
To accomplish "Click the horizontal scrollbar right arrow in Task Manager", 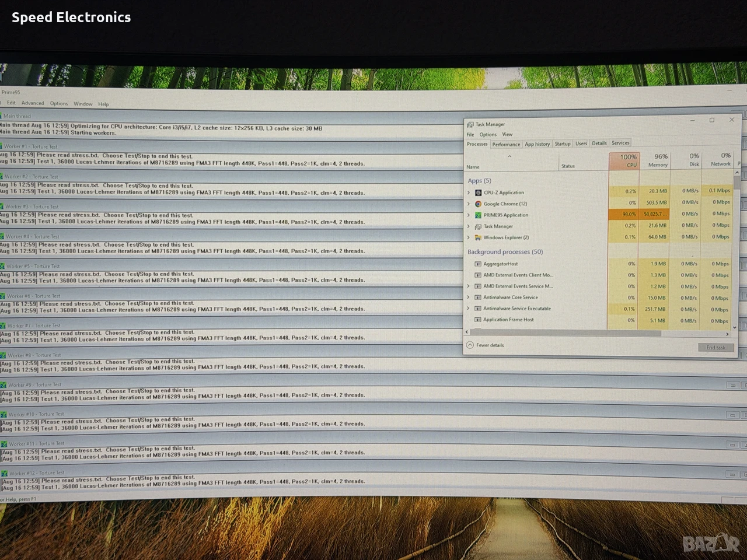I will tap(727, 334).
